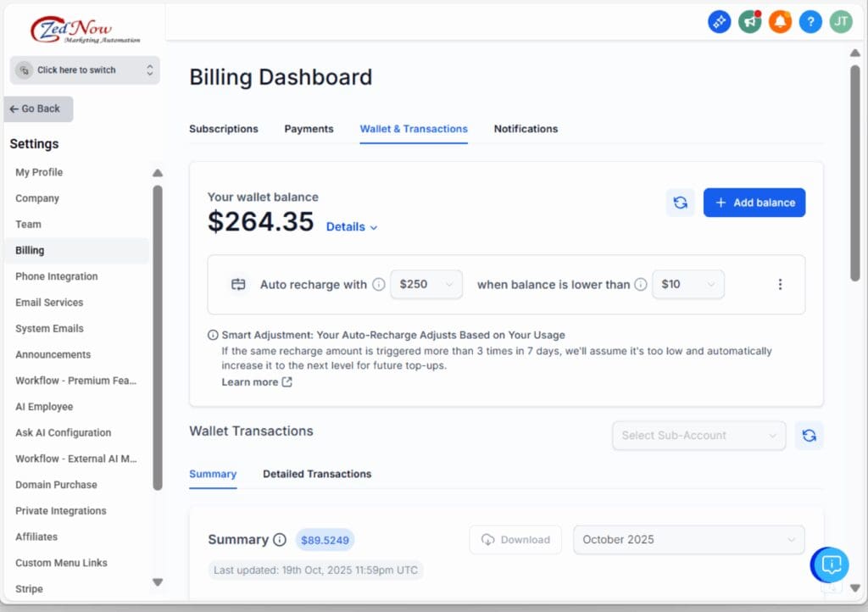Open the help question mark icon
Viewport: 868px width, 612px height.
[810, 21]
